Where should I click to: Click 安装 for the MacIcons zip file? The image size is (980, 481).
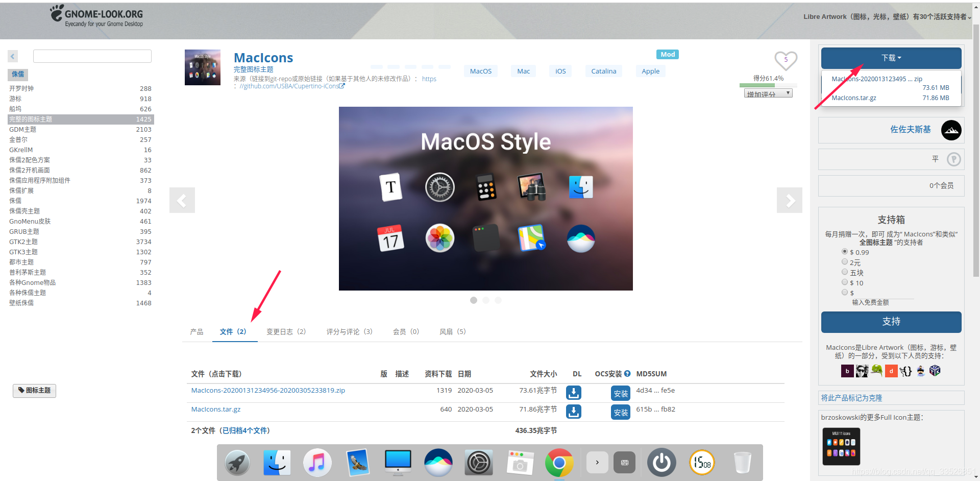621,393
